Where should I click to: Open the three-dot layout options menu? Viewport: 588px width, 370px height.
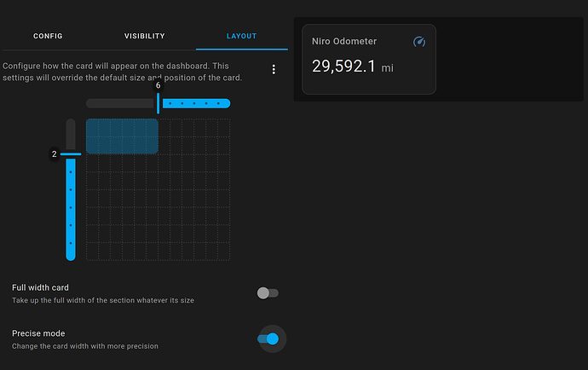[274, 69]
